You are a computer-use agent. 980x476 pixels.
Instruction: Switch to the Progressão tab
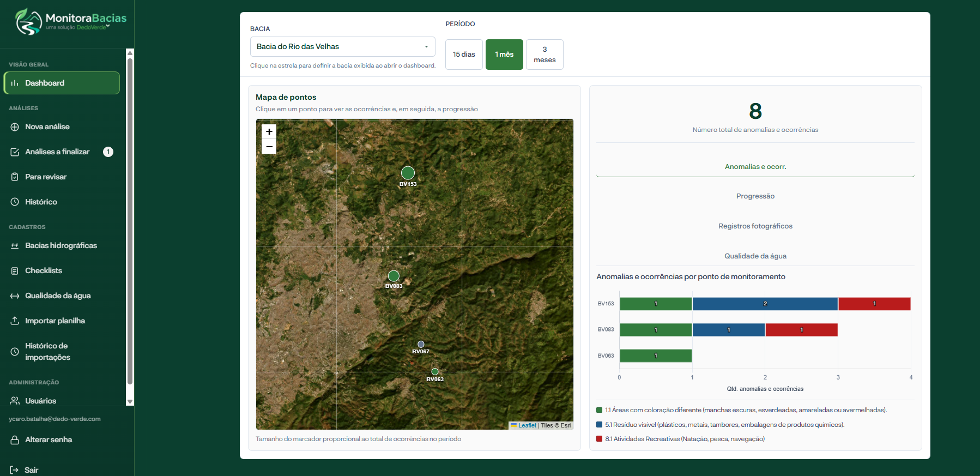tap(755, 196)
